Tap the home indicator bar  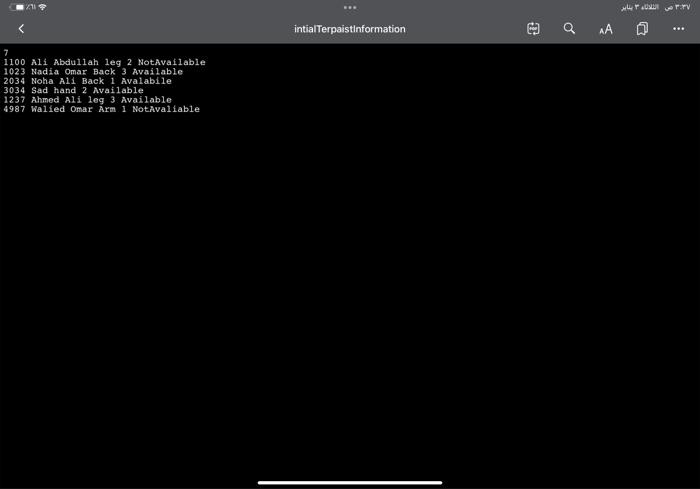350,483
